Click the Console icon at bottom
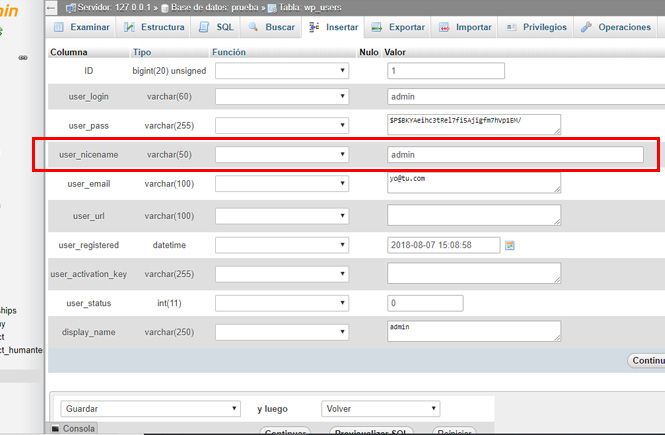This screenshot has height=435, width=665. (56, 429)
